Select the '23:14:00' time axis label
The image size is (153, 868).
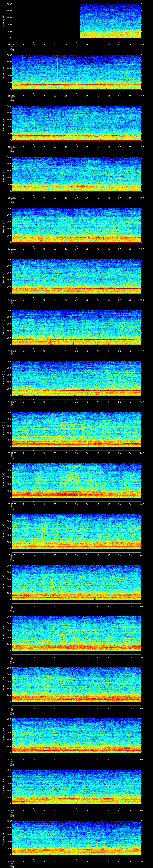pos(12,555)
